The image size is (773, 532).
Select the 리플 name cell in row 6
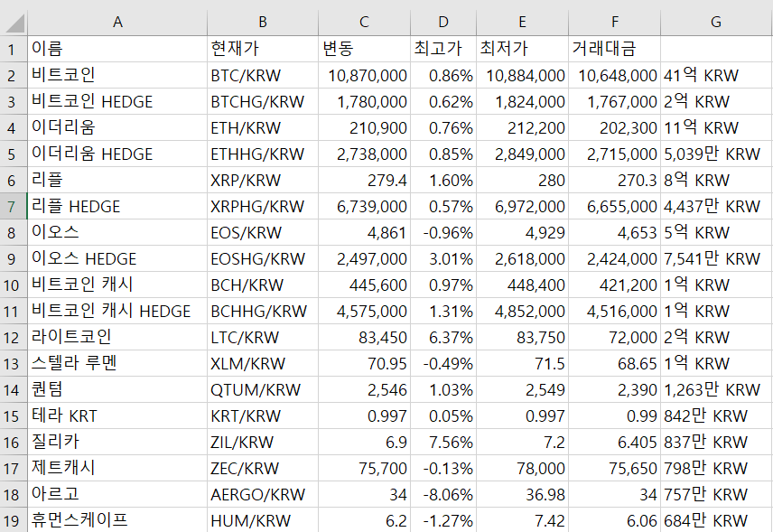click(117, 180)
